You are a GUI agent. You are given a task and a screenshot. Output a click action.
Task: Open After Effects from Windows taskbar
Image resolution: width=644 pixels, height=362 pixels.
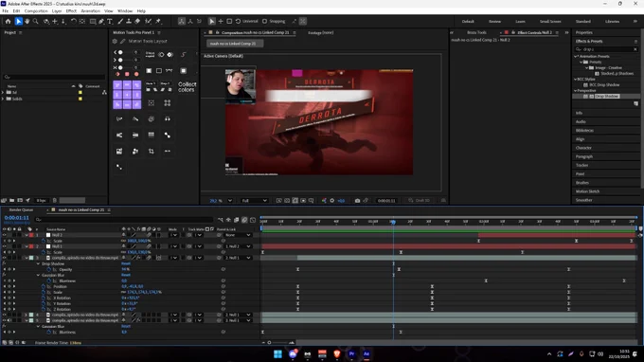pyautogui.click(x=367, y=353)
